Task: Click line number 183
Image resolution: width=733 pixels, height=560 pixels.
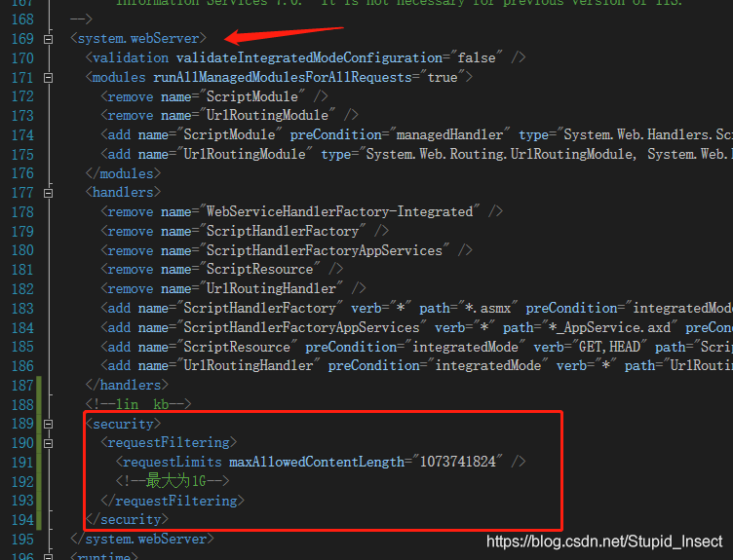Action: [x=22, y=309]
